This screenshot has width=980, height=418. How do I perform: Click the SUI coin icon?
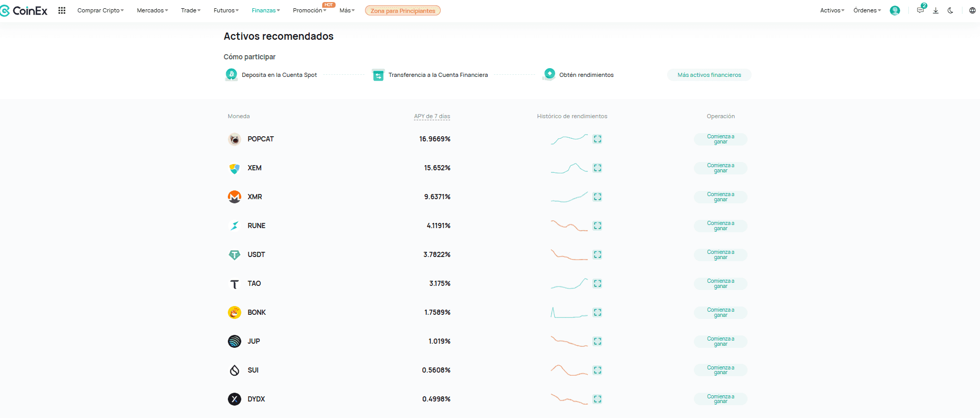pyautogui.click(x=235, y=370)
